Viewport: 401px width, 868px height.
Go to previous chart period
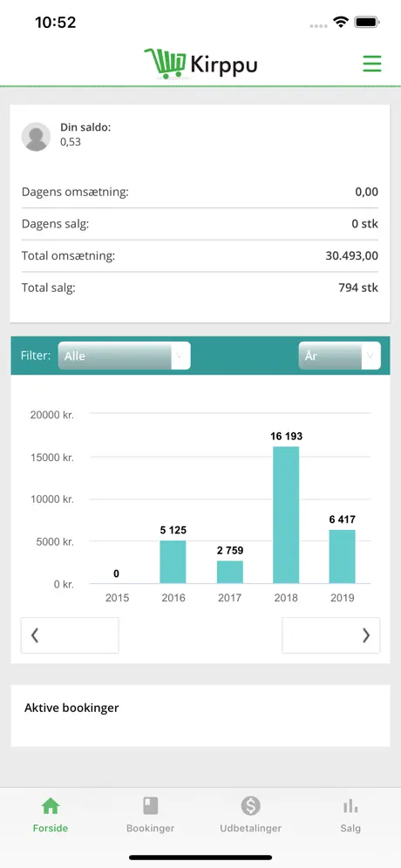pyautogui.click(x=70, y=635)
